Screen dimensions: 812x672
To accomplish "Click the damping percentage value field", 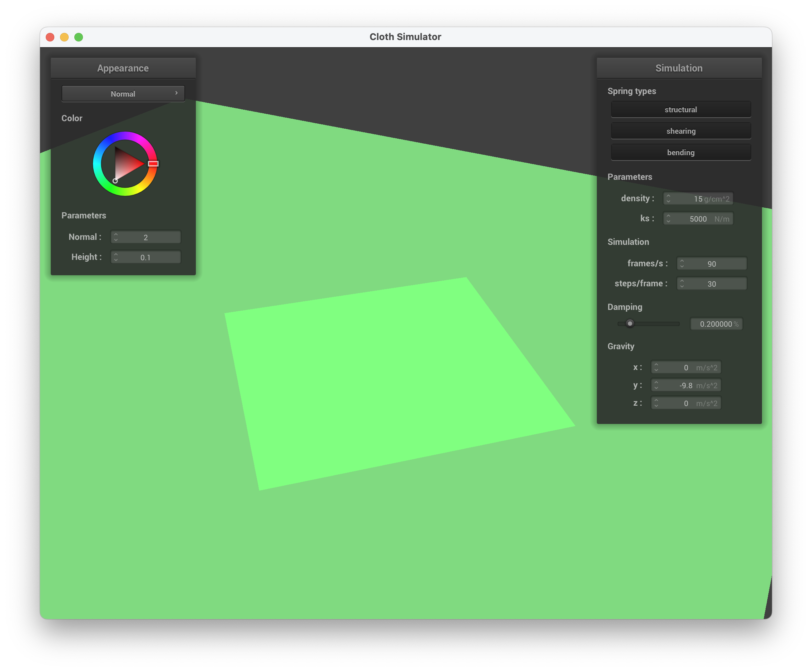I will (716, 324).
